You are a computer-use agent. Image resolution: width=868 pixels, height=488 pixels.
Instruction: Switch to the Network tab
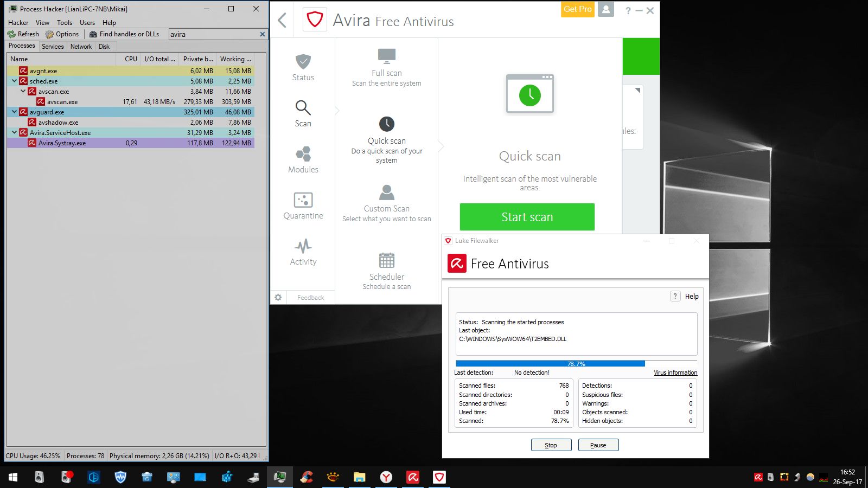click(81, 47)
